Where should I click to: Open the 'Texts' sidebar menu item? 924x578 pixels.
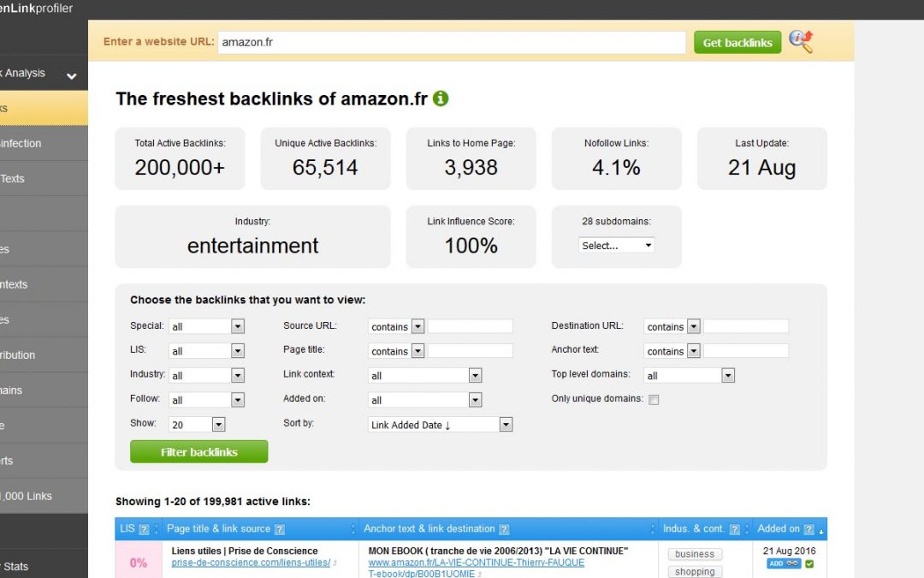44,179
